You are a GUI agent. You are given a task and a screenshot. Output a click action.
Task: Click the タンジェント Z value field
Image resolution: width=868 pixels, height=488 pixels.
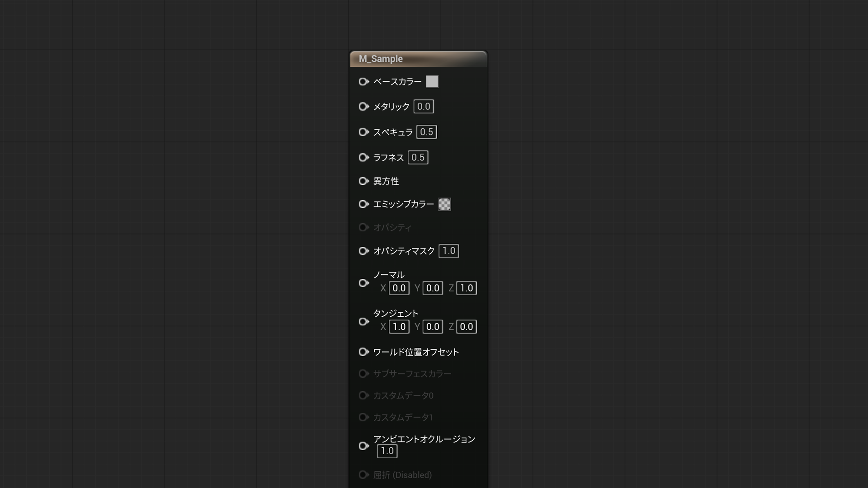[x=467, y=327]
